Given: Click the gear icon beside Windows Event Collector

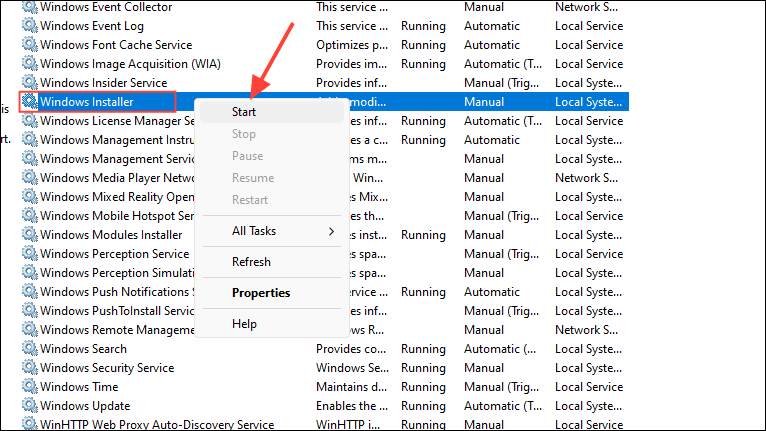Looking at the screenshot, I should pos(30,7).
